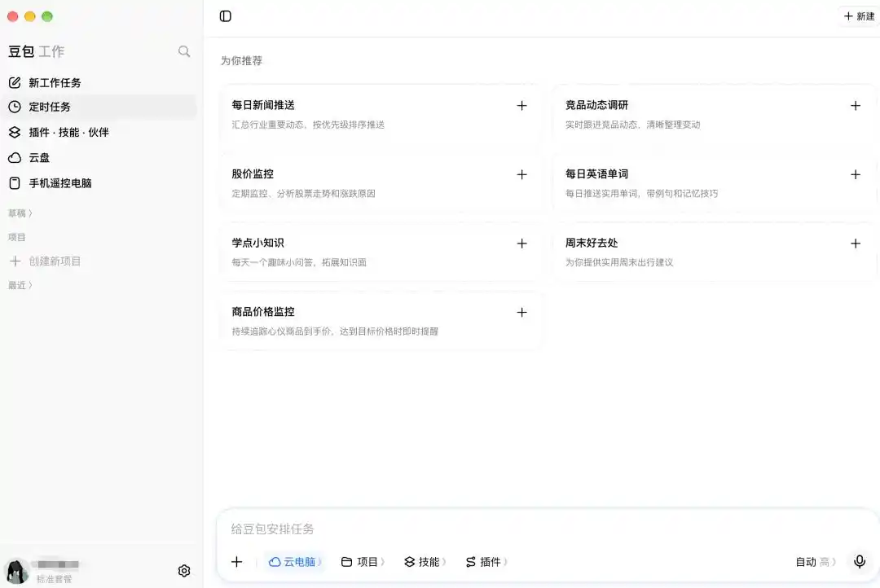Open settings gear in sidebar footer
880x588 pixels.
pos(184,571)
